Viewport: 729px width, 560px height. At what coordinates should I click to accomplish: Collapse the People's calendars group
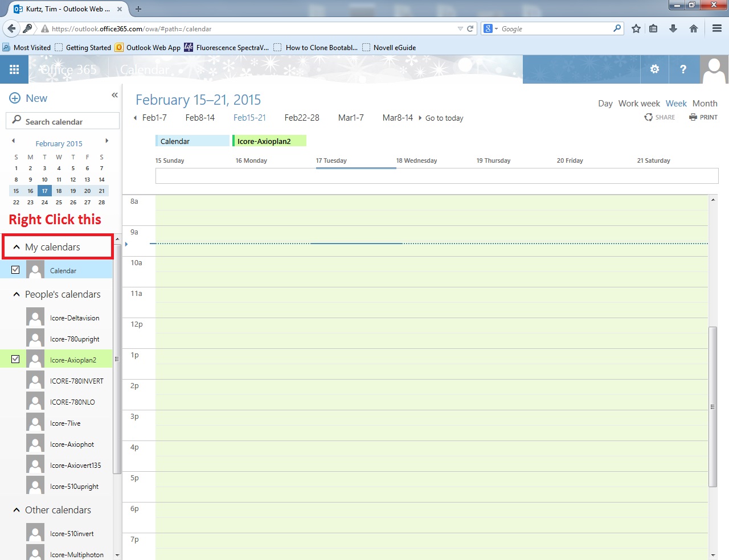click(17, 294)
